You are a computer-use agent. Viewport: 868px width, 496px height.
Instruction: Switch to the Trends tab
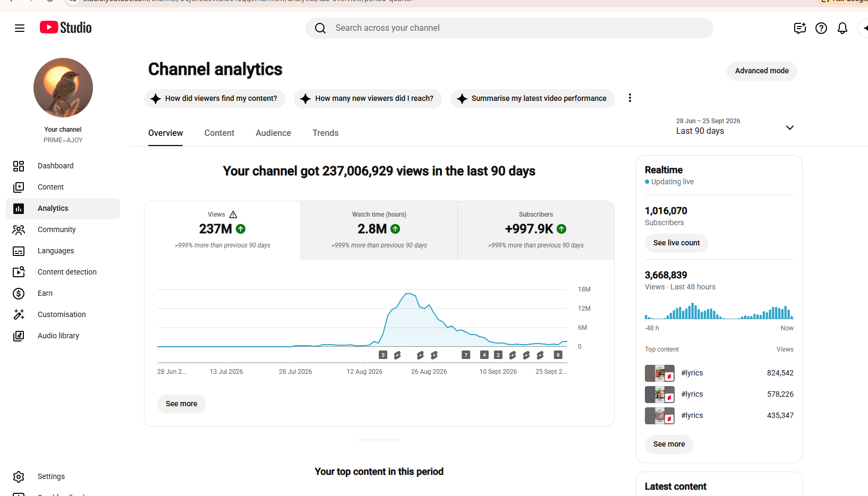tap(326, 133)
